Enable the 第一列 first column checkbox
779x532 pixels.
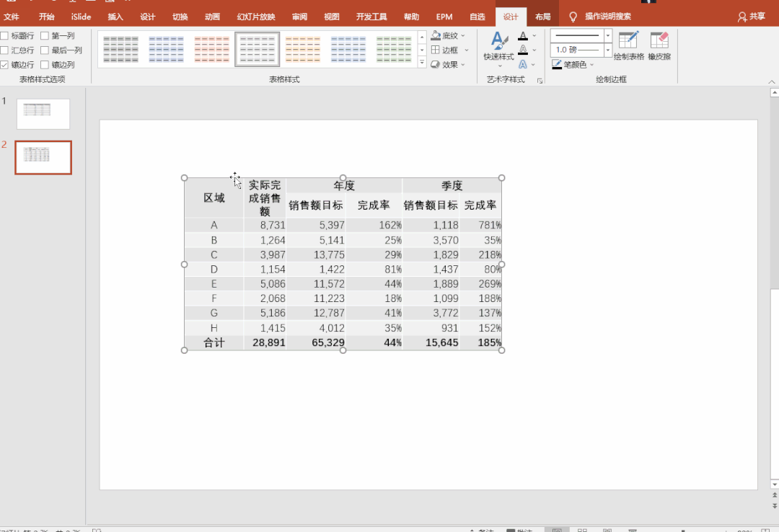point(45,36)
